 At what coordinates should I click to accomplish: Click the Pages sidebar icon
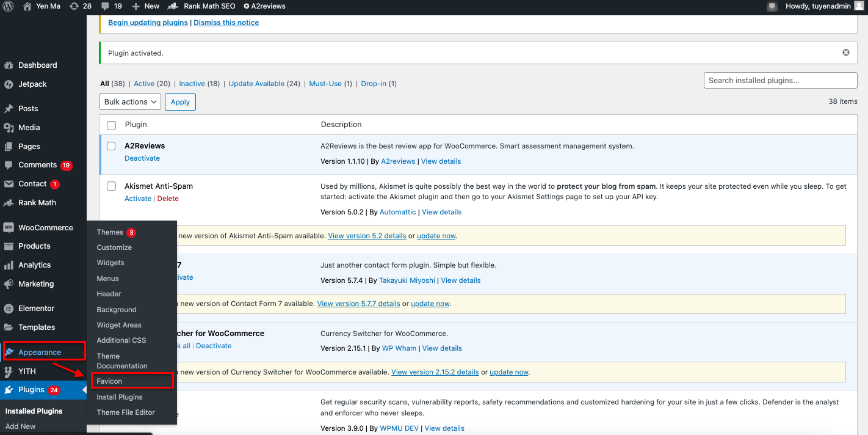click(x=9, y=147)
